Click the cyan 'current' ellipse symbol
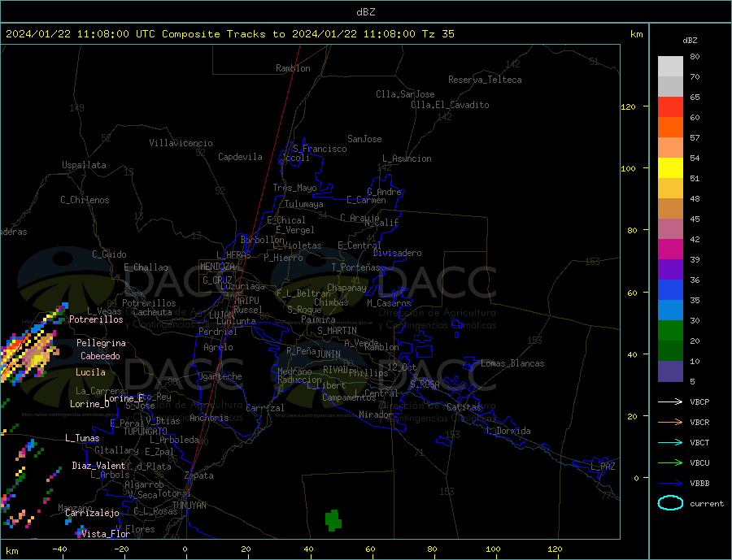Screen dimensions: 732x560 pyautogui.click(x=670, y=503)
